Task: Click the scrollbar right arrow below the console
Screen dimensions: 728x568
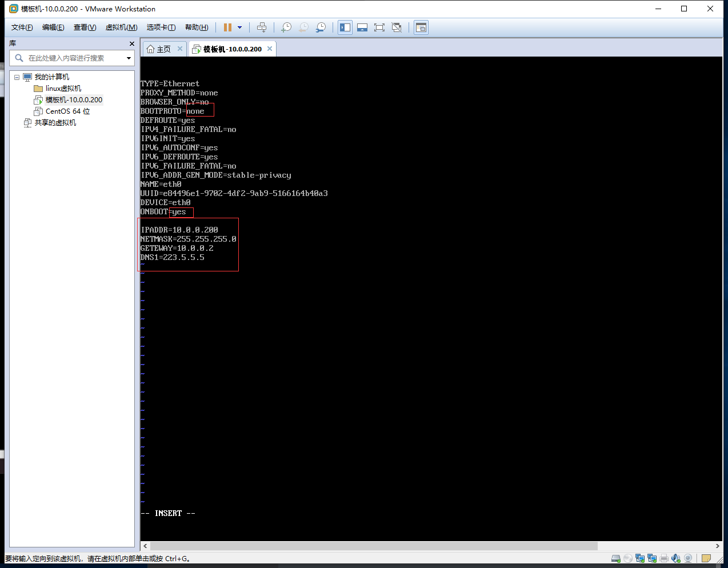Action: click(x=718, y=546)
